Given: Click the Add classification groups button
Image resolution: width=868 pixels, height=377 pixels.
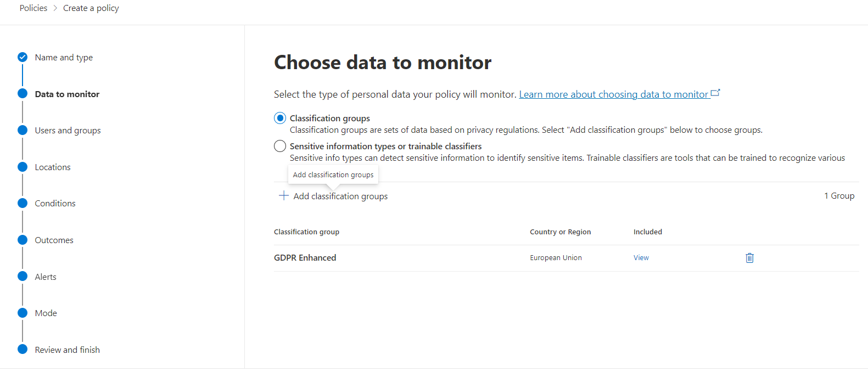Looking at the screenshot, I should pyautogui.click(x=340, y=196).
